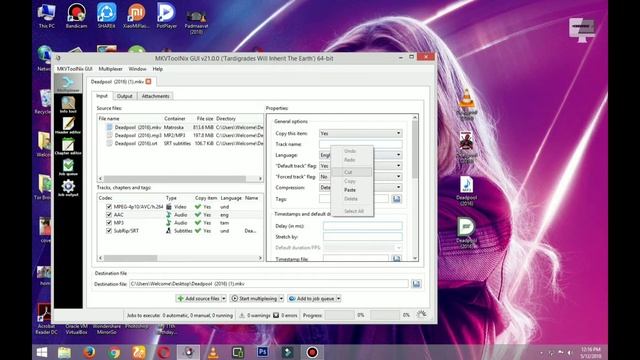The image size is (640, 360).
Task: Open the Padmaavat (2018) desktop icon
Action: tap(196, 22)
